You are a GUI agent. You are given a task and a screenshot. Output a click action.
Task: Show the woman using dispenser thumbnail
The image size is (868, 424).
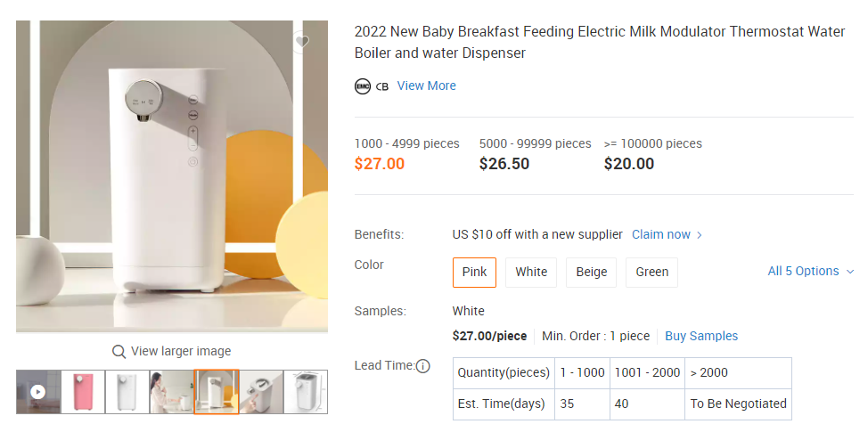click(x=172, y=392)
